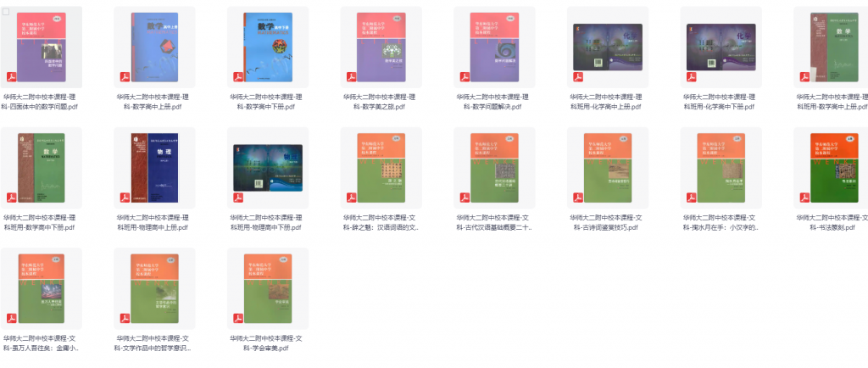Open the 理科-数学高中下册 cover thumbnail

(x=268, y=47)
